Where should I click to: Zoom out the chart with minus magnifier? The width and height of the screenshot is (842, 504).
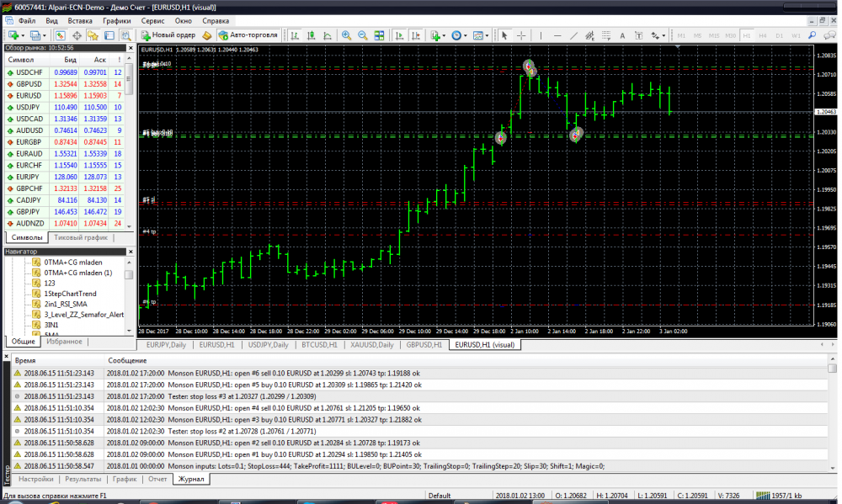coord(362,35)
